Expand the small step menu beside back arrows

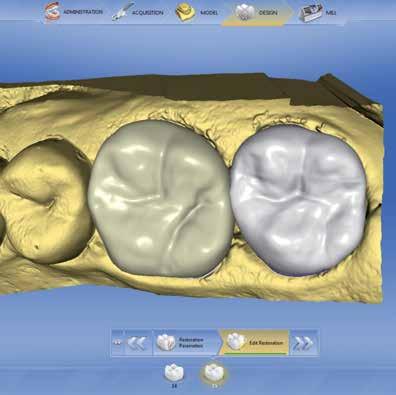click(117, 342)
